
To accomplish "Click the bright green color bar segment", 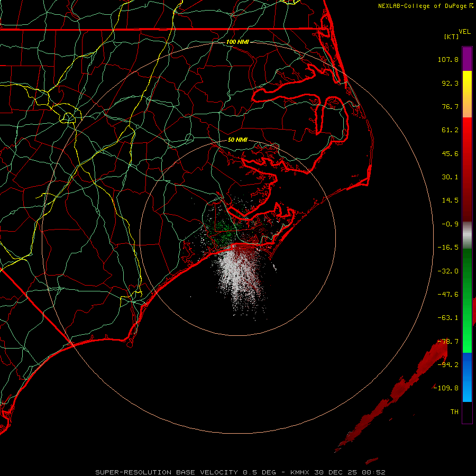I will 467,329.
